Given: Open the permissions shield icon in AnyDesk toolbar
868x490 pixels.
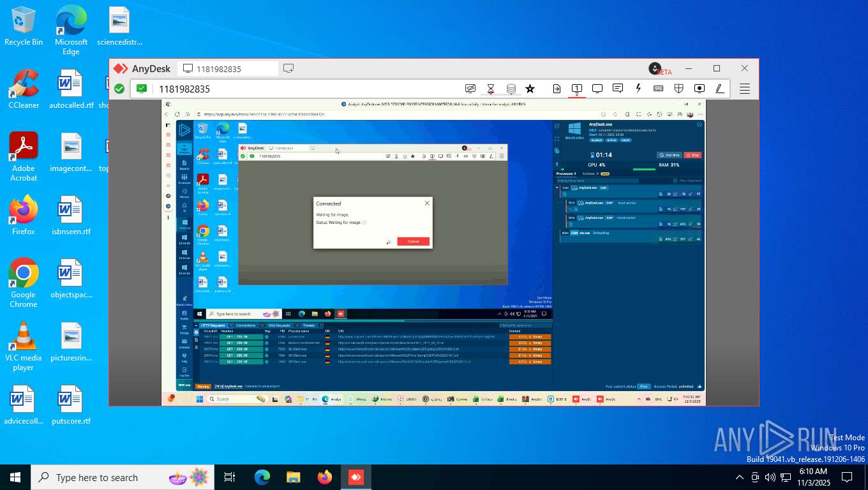Looking at the screenshot, I should coord(679,89).
